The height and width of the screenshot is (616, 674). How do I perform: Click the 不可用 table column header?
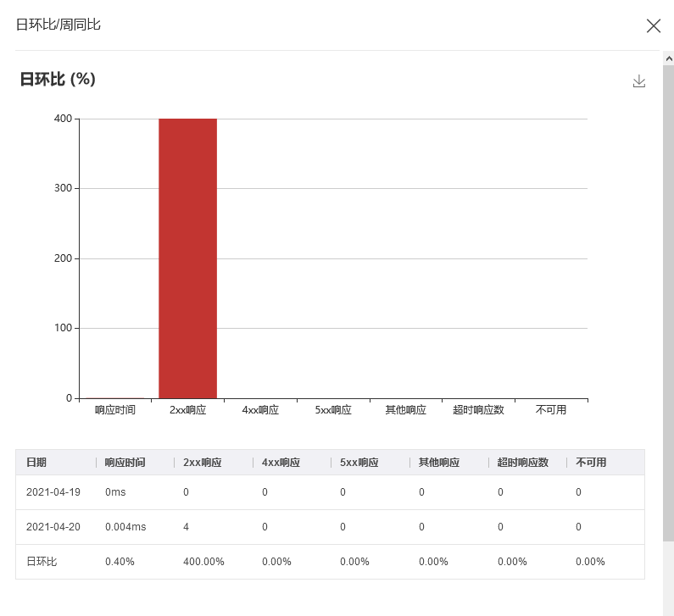[x=591, y=463]
